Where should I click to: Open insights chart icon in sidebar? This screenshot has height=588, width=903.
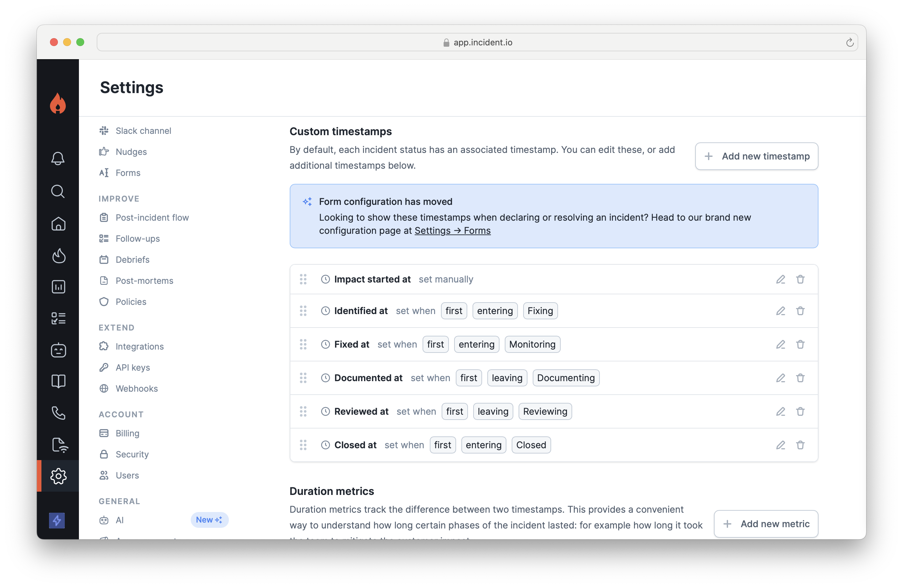click(x=58, y=287)
